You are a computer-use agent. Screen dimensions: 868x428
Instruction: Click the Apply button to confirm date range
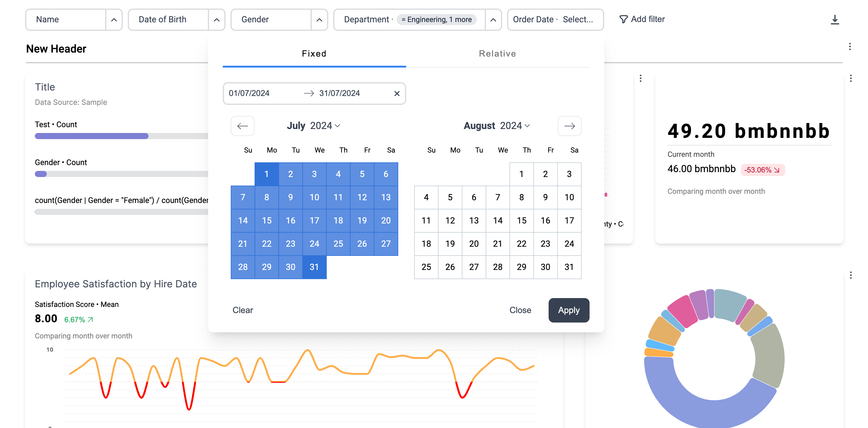[x=568, y=310]
